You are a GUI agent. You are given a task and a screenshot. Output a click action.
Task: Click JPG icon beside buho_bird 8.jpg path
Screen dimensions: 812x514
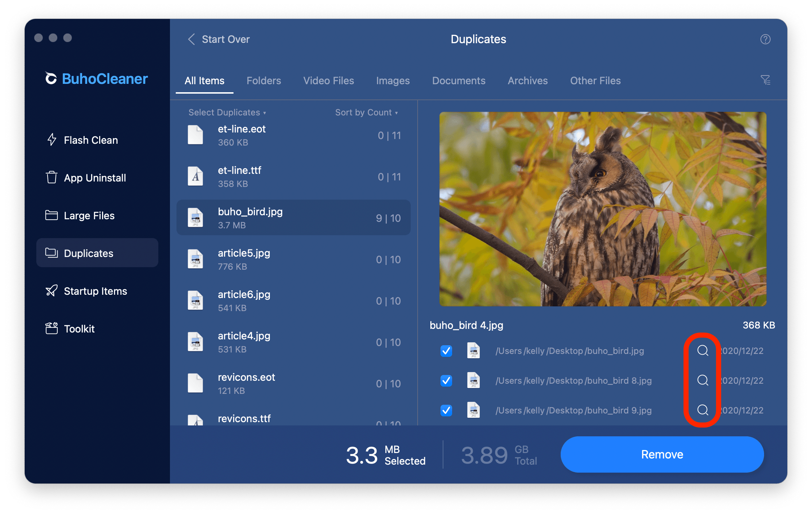coord(473,380)
